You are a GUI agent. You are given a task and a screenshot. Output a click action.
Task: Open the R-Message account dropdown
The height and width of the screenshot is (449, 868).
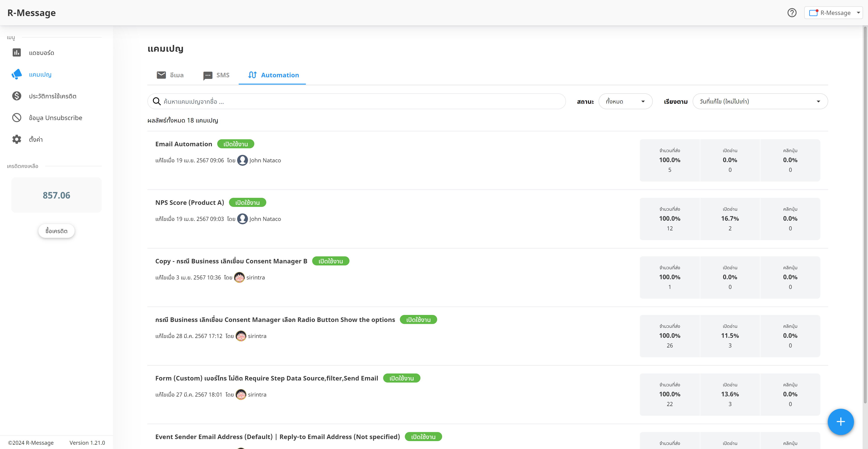[x=833, y=13]
